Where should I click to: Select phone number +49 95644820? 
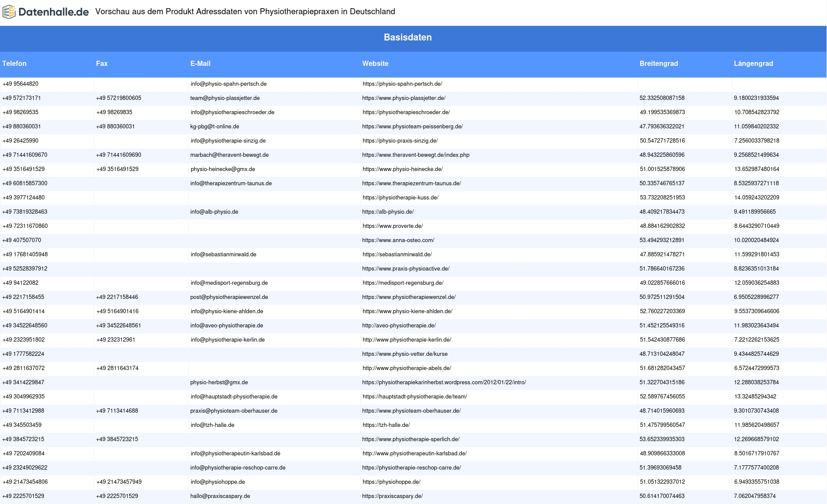pos(20,84)
